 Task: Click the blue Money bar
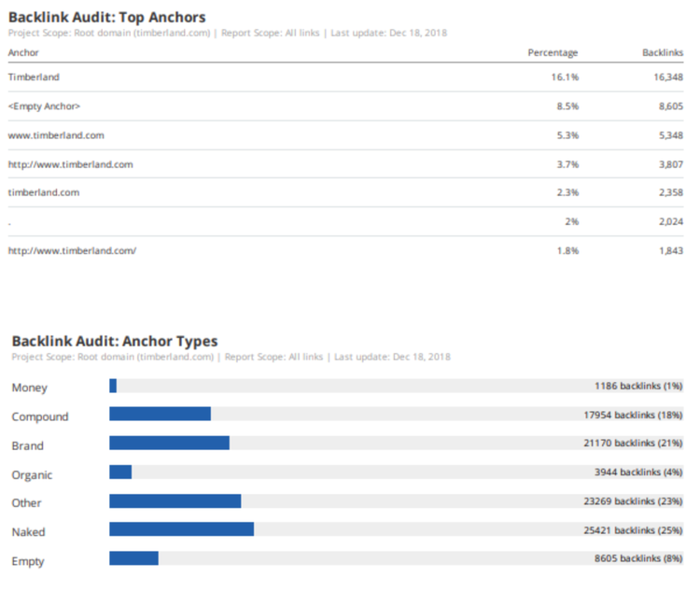(113, 386)
